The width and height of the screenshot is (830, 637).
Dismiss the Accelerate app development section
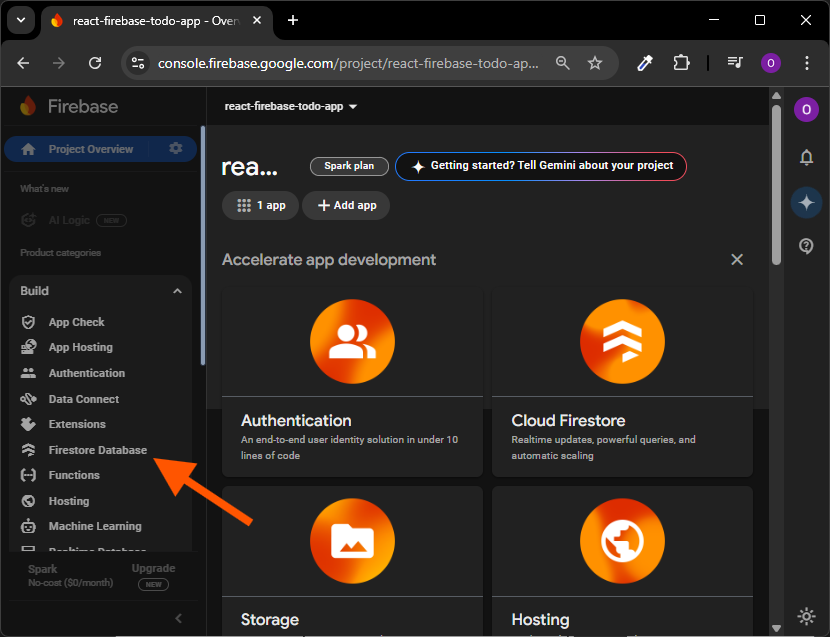[x=737, y=259]
